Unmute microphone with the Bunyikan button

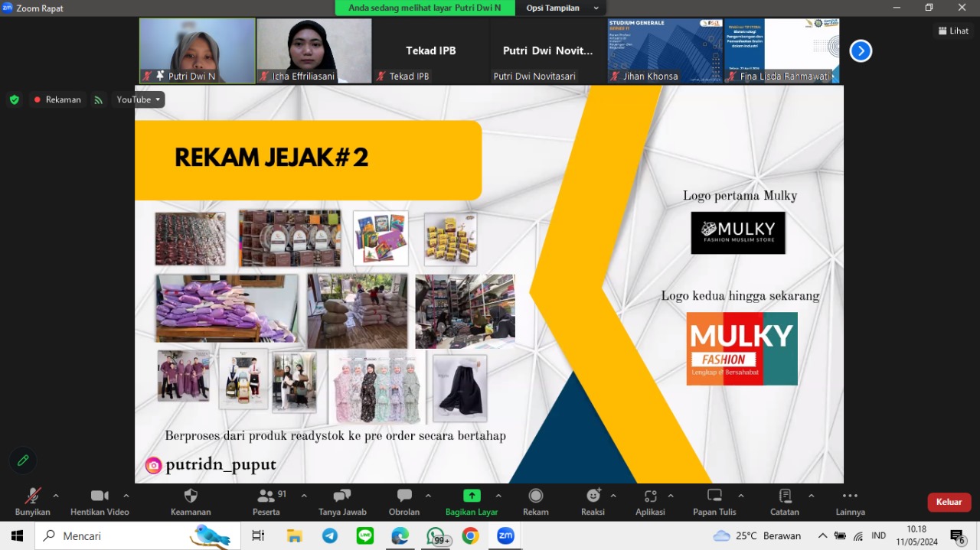(32, 501)
